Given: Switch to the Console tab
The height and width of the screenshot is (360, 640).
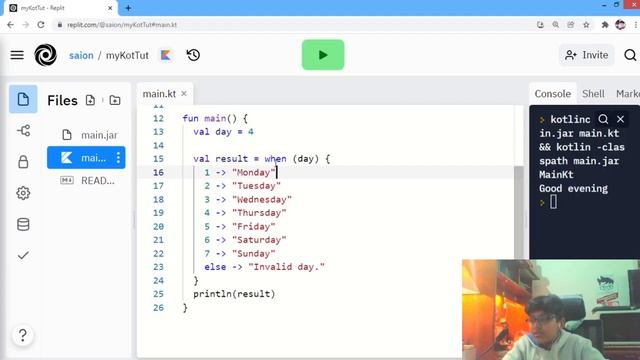Looking at the screenshot, I should pos(553,94).
